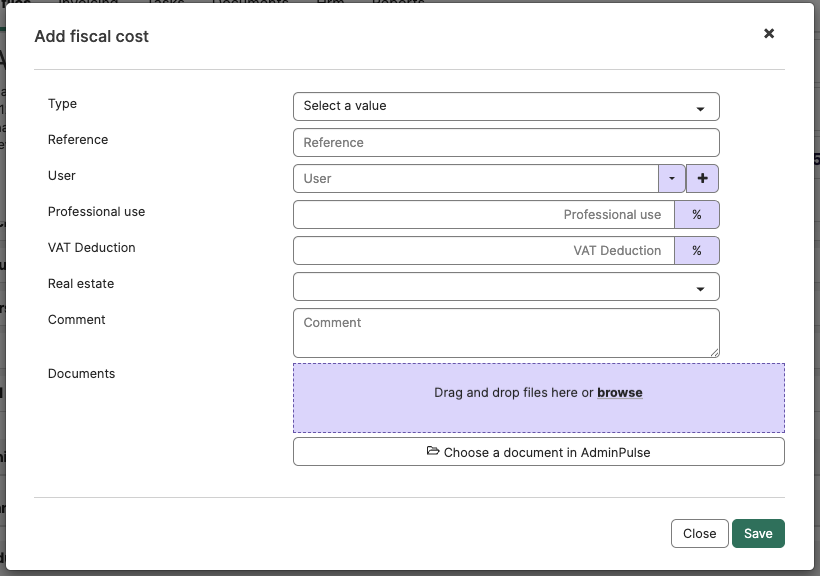Click the drag and drop files zone
This screenshot has width=820, height=576.
pyautogui.click(x=539, y=398)
